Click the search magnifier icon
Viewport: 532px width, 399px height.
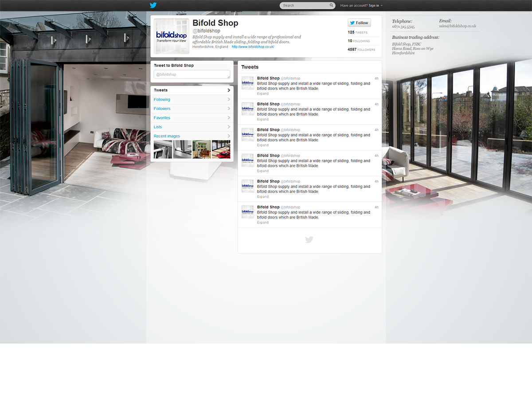[x=331, y=5]
